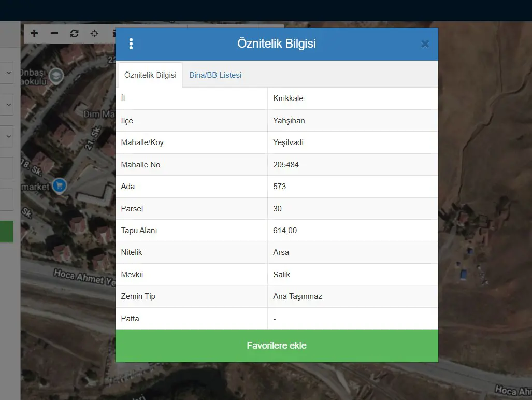Refresh the map with the circular arrows icon
The image size is (532, 400).
pyautogui.click(x=74, y=33)
